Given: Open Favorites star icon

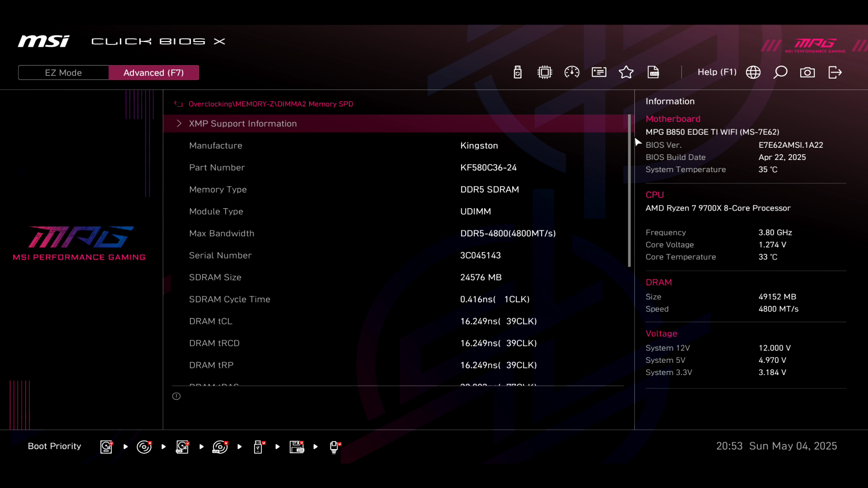Looking at the screenshot, I should click(626, 72).
